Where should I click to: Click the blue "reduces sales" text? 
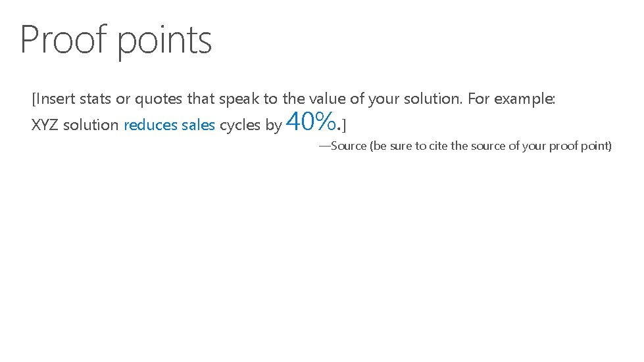[169, 125]
